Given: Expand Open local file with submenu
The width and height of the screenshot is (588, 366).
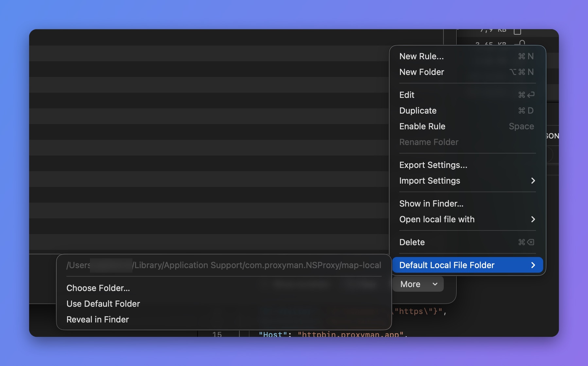Looking at the screenshot, I should pyautogui.click(x=467, y=219).
